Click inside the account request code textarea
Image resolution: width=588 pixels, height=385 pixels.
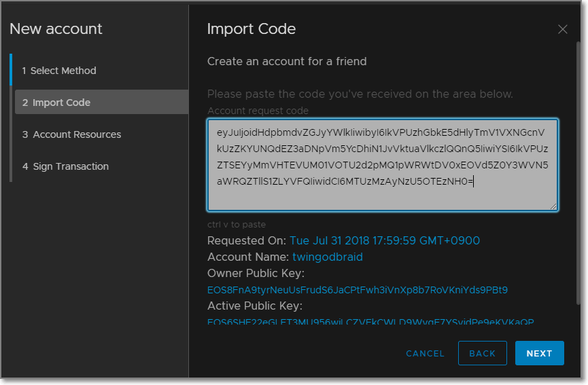(x=382, y=164)
